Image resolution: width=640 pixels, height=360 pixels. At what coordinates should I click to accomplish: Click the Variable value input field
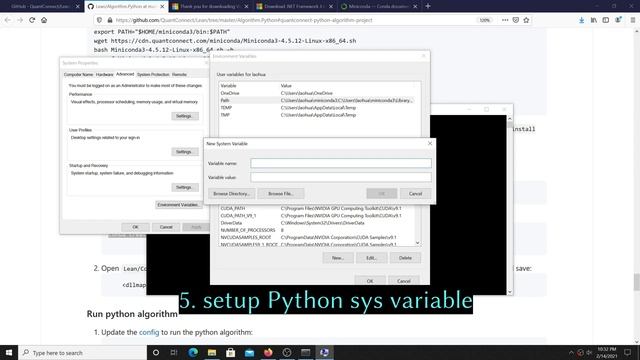click(341, 177)
